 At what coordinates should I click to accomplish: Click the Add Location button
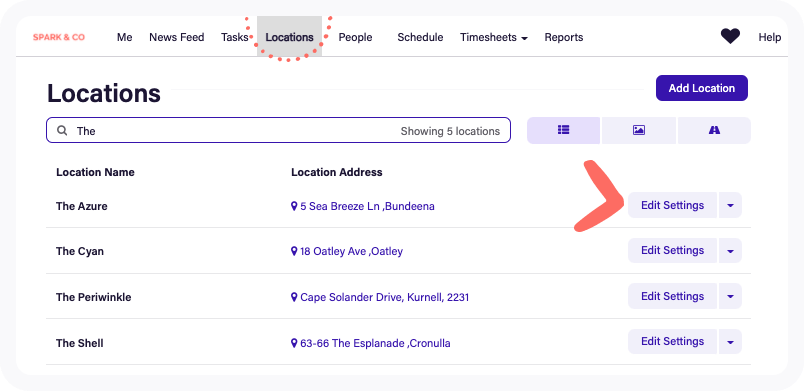pyautogui.click(x=701, y=88)
